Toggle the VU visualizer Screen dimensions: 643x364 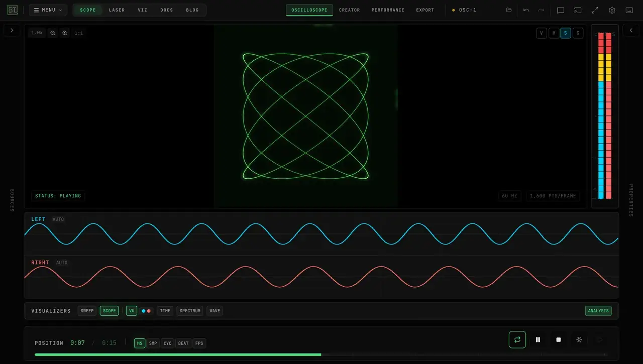(x=132, y=311)
